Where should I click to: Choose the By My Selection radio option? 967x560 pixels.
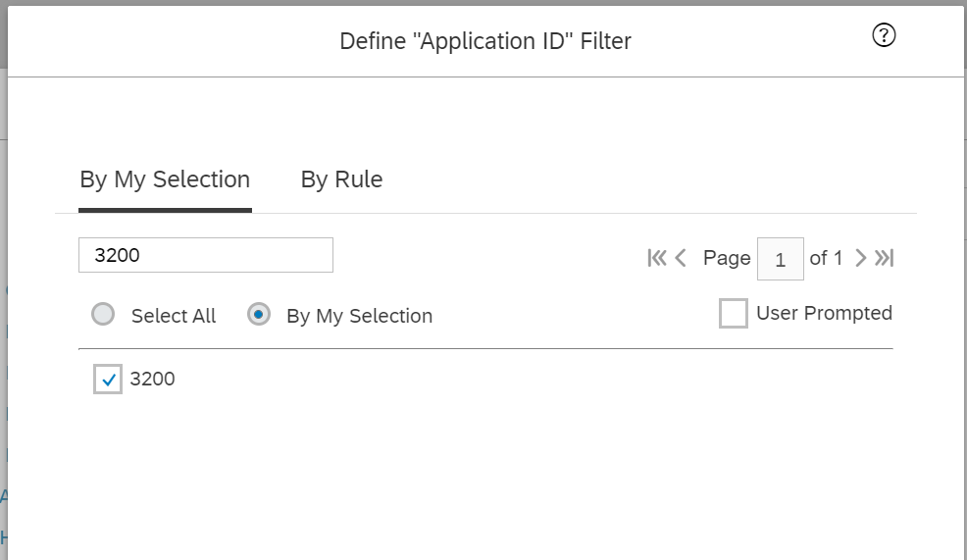tap(258, 314)
